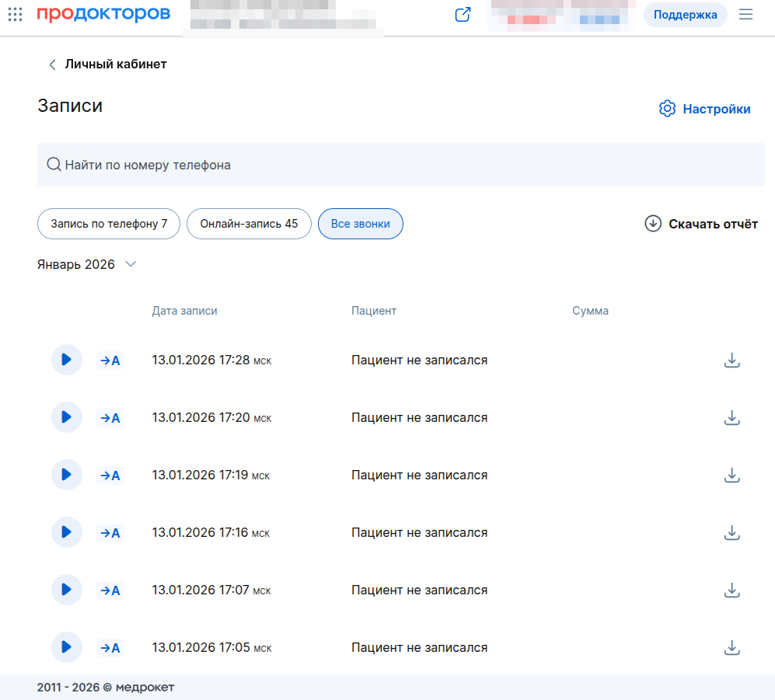
Task: Play the call recorded at 17:28
Action: [x=66, y=360]
